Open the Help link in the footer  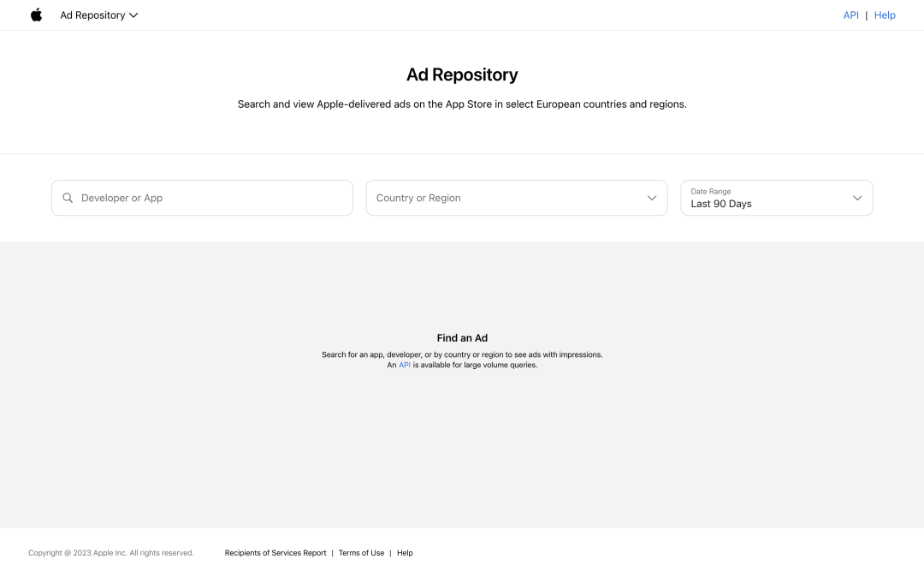point(405,553)
